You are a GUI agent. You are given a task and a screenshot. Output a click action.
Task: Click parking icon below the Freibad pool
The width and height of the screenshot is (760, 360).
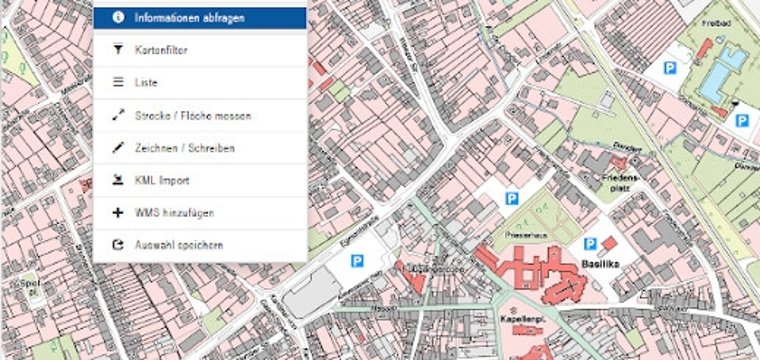click(x=742, y=121)
